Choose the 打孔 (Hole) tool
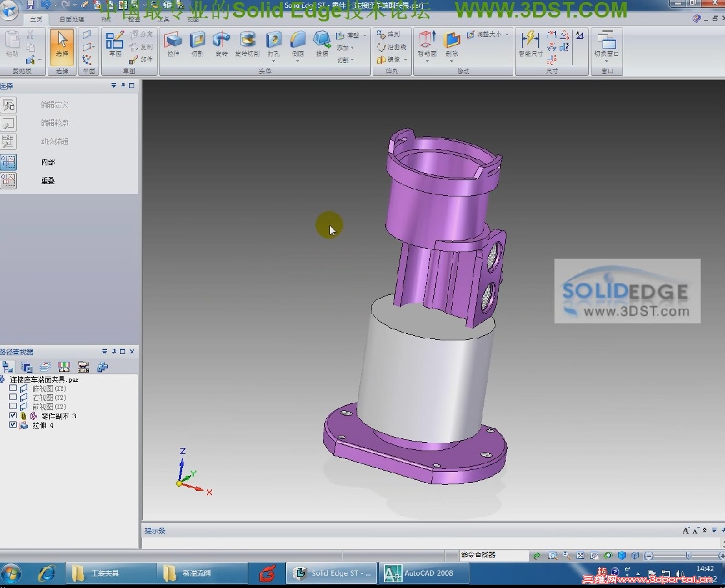 (x=273, y=44)
